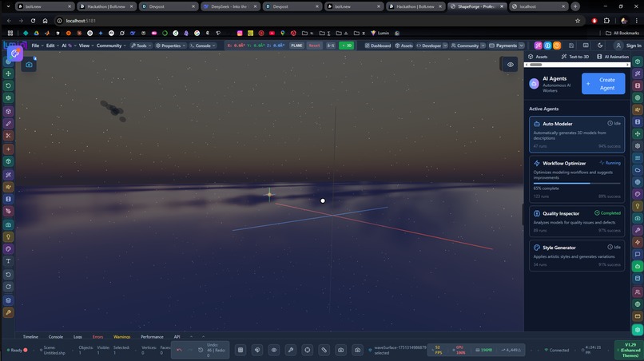
Task: Open the Warnings bottom tab
Action: click(122, 337)
